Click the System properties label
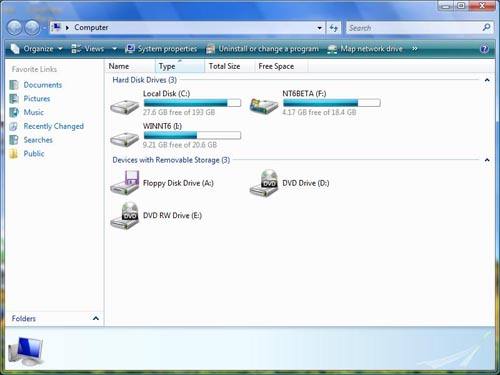The image size is (500, 375). 167,49
